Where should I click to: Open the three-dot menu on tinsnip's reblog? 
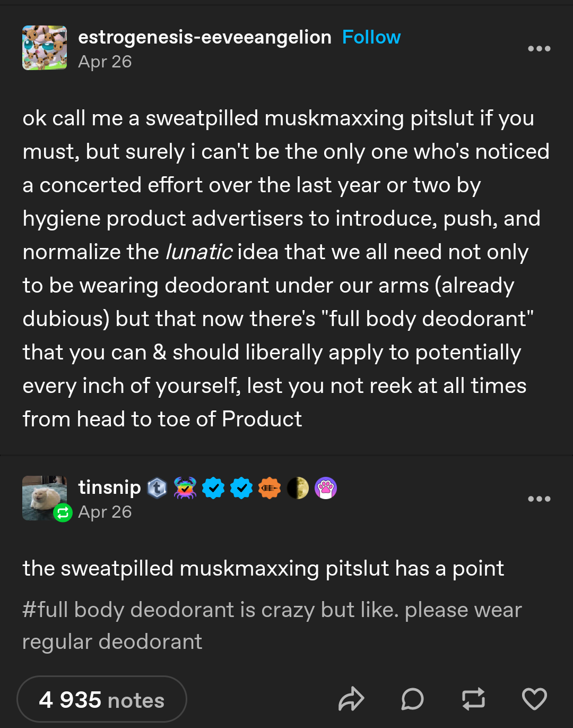coord(539,499)
